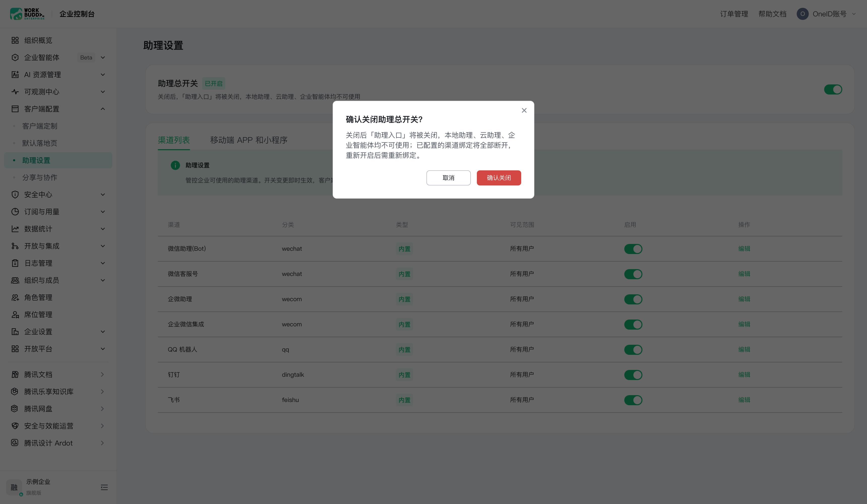Click the 安全中心 shield icon
Viewport: 867px width, 504px height.
tap(15, 195)
